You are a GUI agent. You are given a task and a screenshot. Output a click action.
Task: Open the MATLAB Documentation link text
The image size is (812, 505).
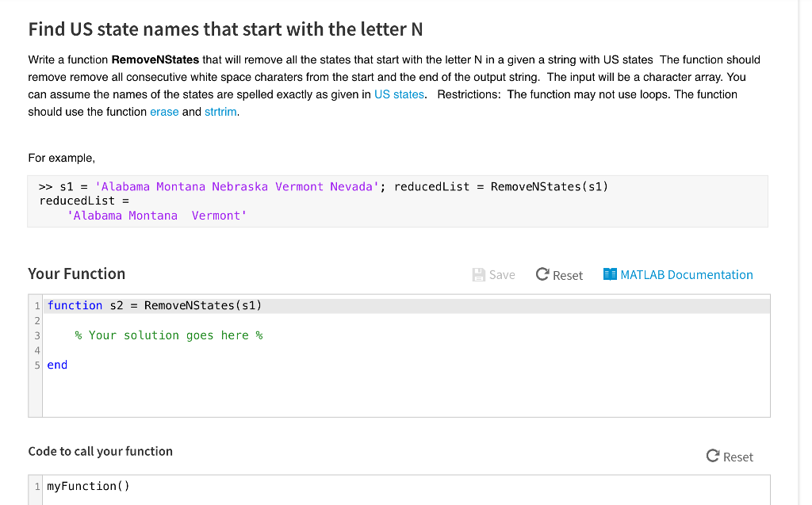(x=687, y=274)
